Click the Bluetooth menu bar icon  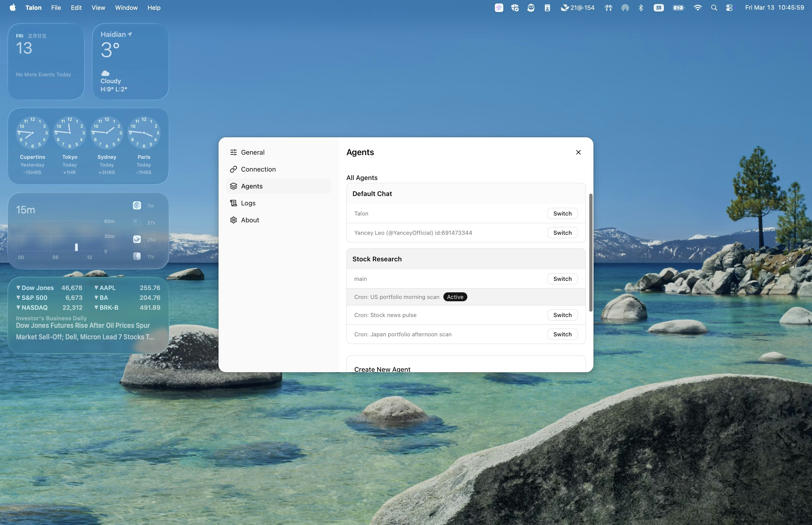coord(641,8)
